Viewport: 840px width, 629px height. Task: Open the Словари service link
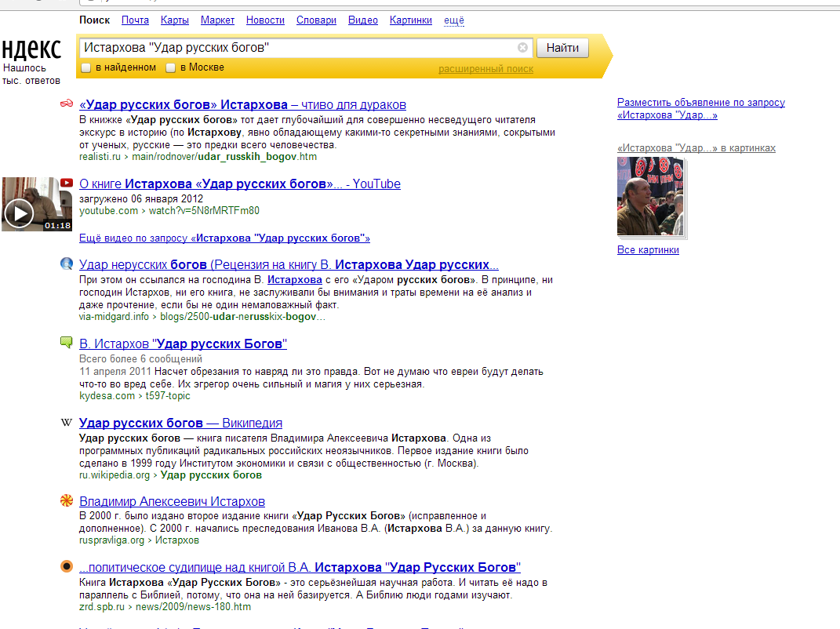pyautogui.click(x=316, y=20)
